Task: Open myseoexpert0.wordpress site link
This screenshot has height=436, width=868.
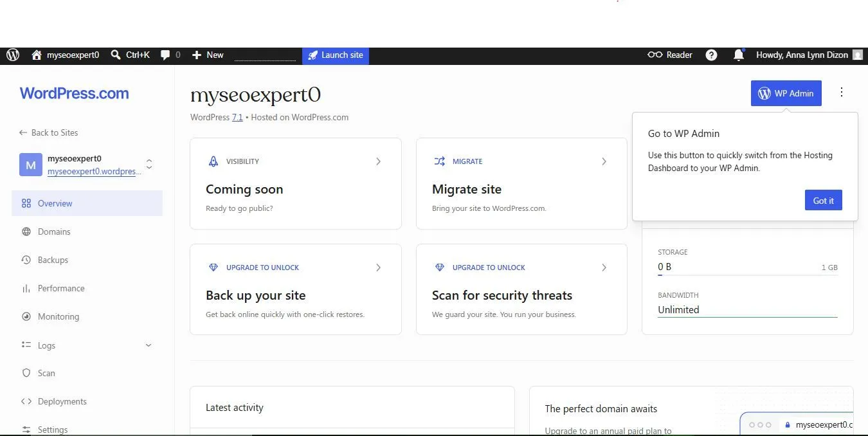Action: (93, 172)
